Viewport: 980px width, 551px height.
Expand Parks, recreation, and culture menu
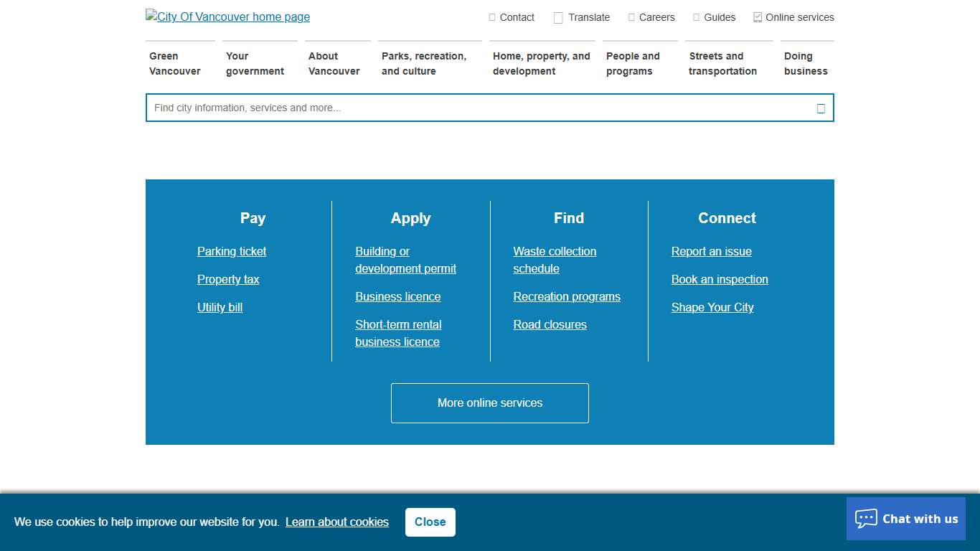click(424, 64)
